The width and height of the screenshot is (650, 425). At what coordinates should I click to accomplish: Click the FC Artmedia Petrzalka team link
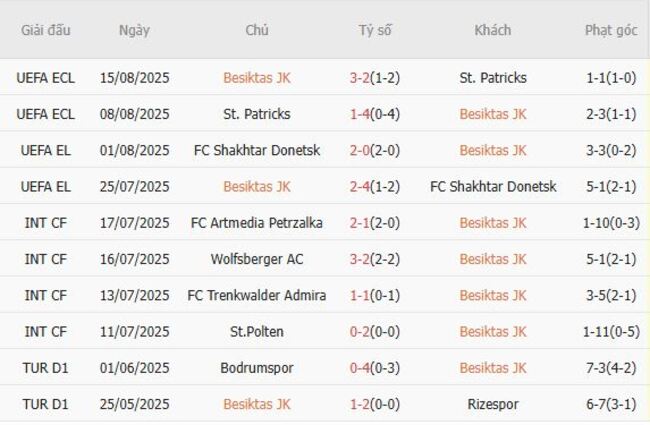(x=257, y=223)
